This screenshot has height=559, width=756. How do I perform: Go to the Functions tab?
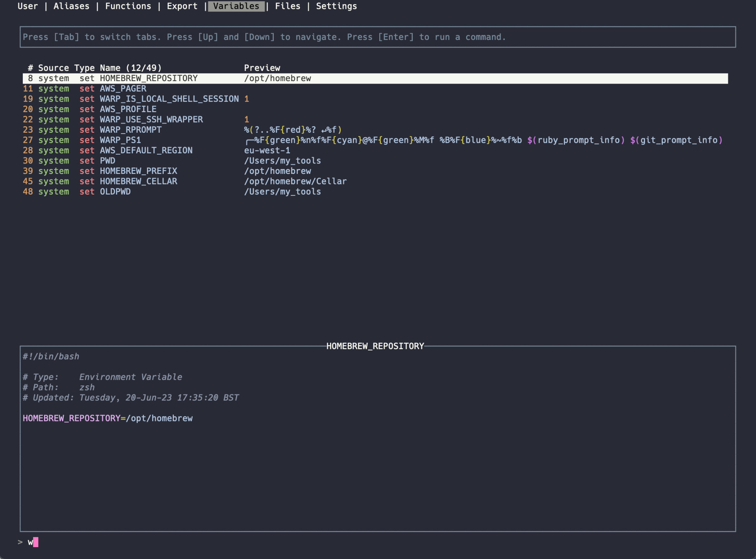point(128,6)
